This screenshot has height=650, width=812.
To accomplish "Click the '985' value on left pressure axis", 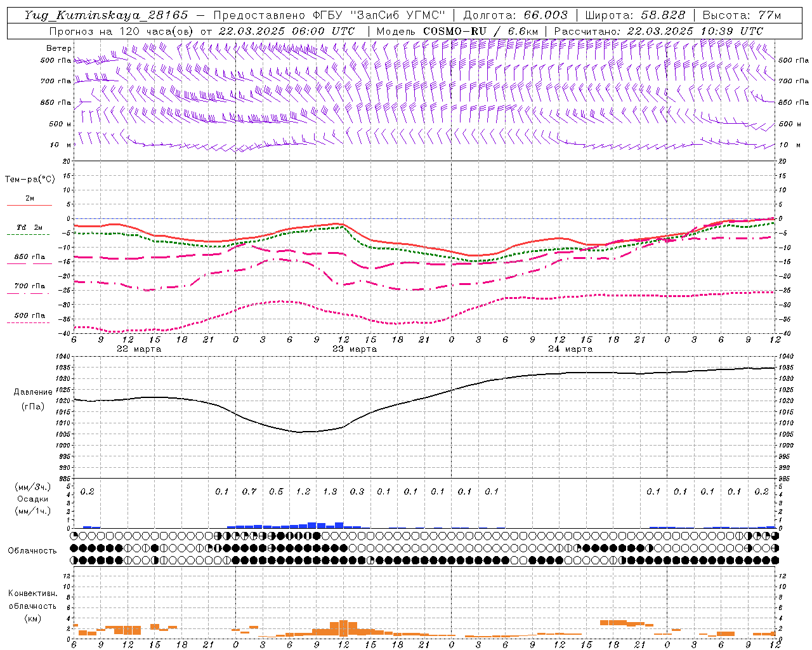I will point(64,479).
